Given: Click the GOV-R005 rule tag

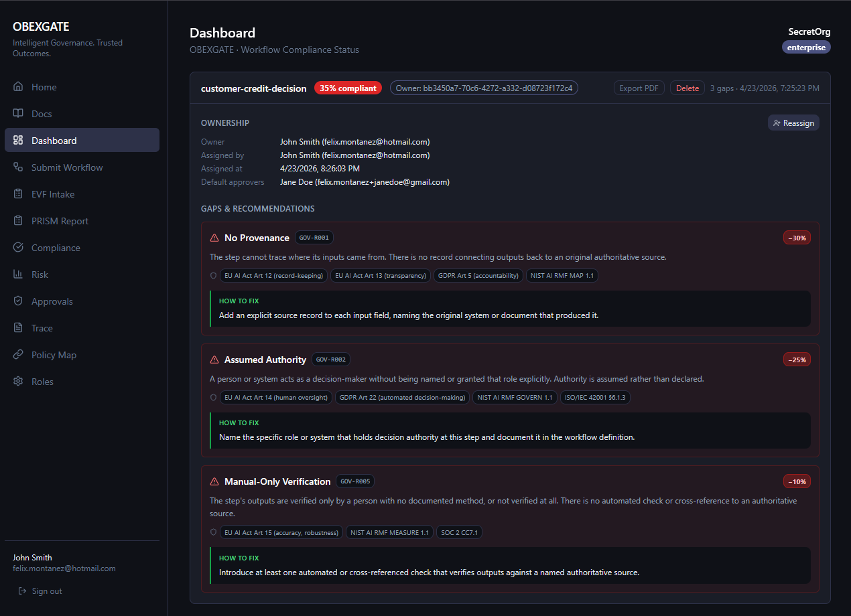Looking at the screenshot, I should pos(355,481).
